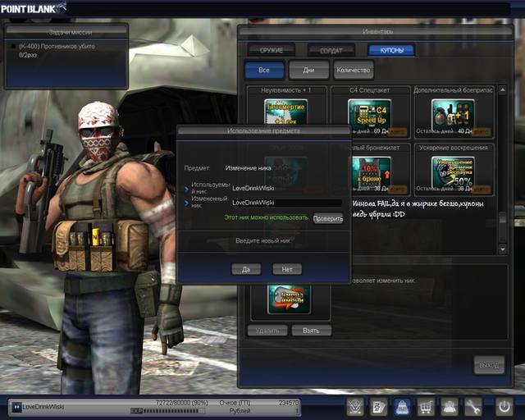
Task: Click the Дополнительный боеприпас coupon title
Action: pos(453,90)
